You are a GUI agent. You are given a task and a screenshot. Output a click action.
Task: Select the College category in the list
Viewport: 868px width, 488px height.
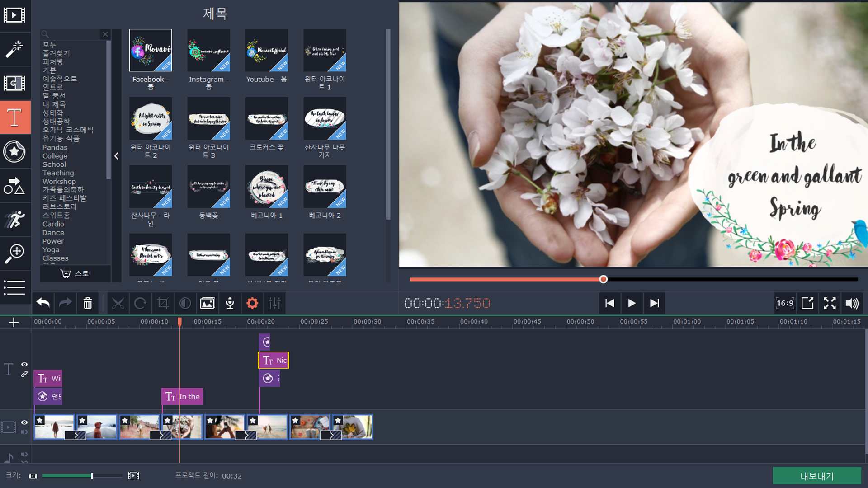[55, 156]
